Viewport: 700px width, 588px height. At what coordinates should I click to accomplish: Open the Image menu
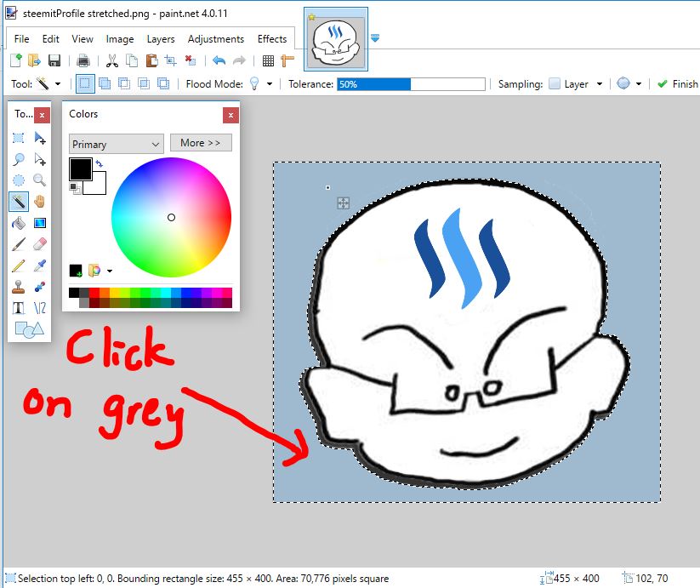(120, 39)
